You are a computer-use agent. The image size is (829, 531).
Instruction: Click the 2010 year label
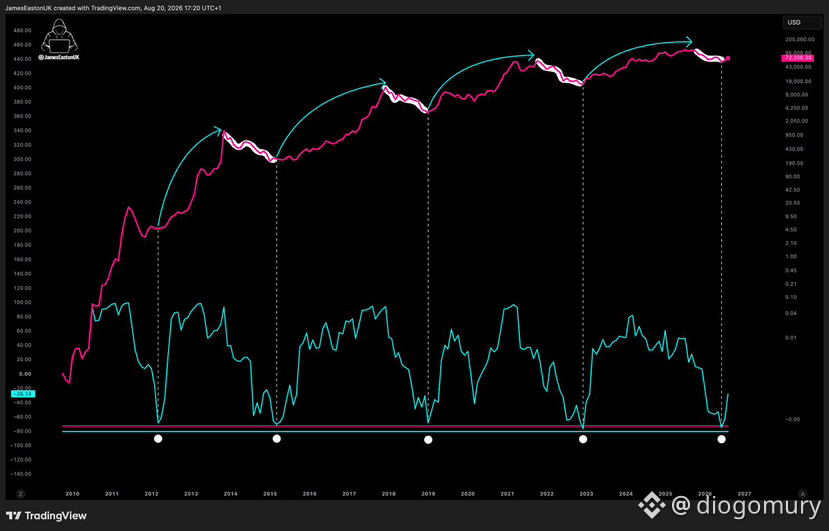[x=72, y=494]
